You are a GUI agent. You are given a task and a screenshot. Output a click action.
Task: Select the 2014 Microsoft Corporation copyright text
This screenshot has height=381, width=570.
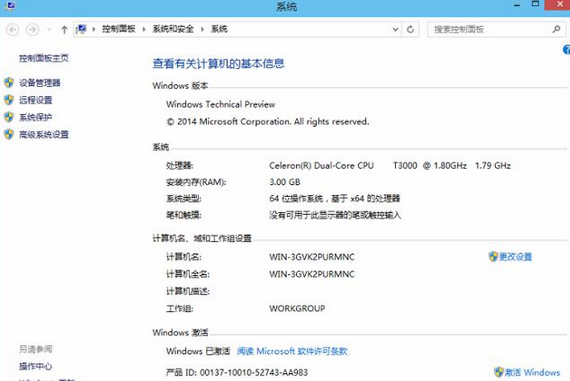pos(268,121)
